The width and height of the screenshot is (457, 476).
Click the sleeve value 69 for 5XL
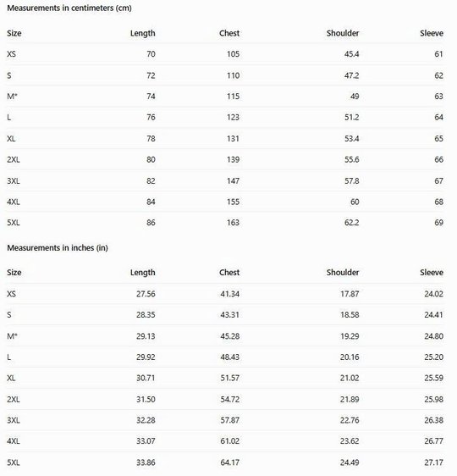438,223
